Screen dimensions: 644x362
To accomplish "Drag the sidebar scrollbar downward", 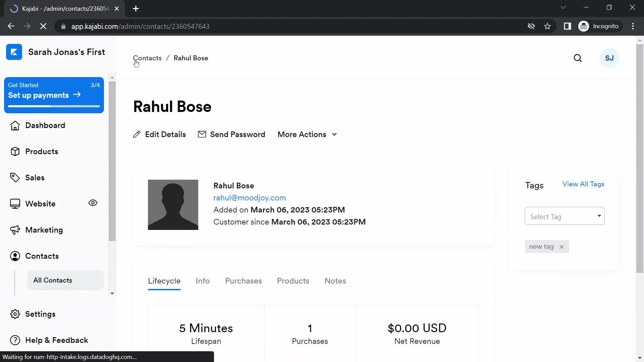I will point(112,293).
